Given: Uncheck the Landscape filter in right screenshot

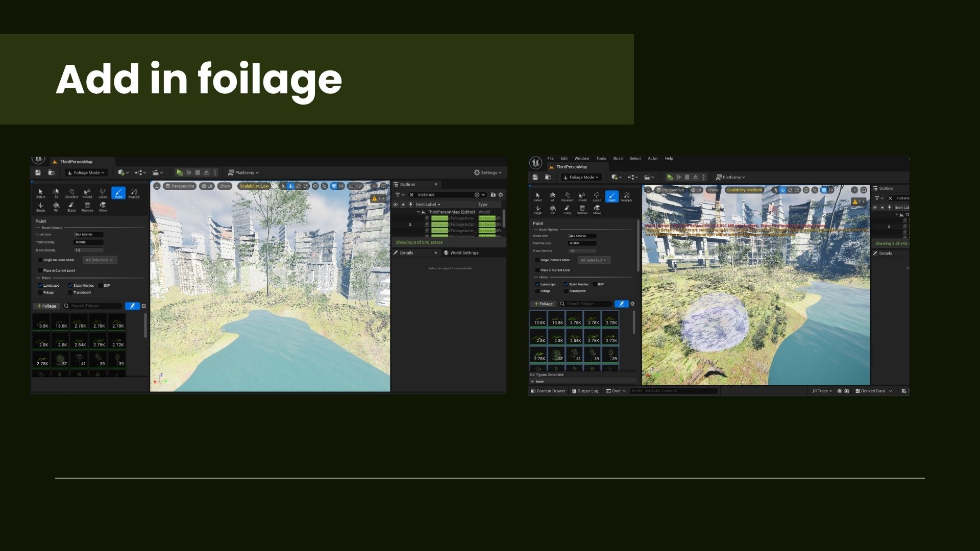Looking at the screenshot, I should 537,284.
